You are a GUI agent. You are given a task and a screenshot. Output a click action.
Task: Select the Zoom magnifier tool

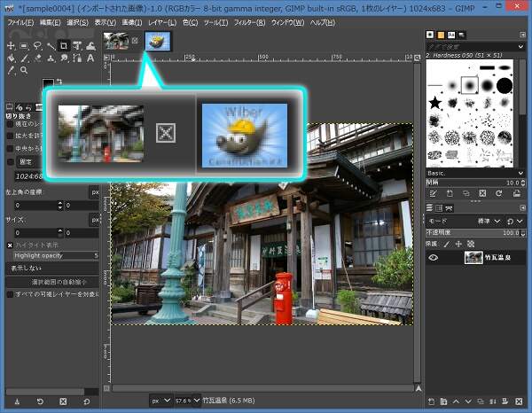[x=24, y=70]
